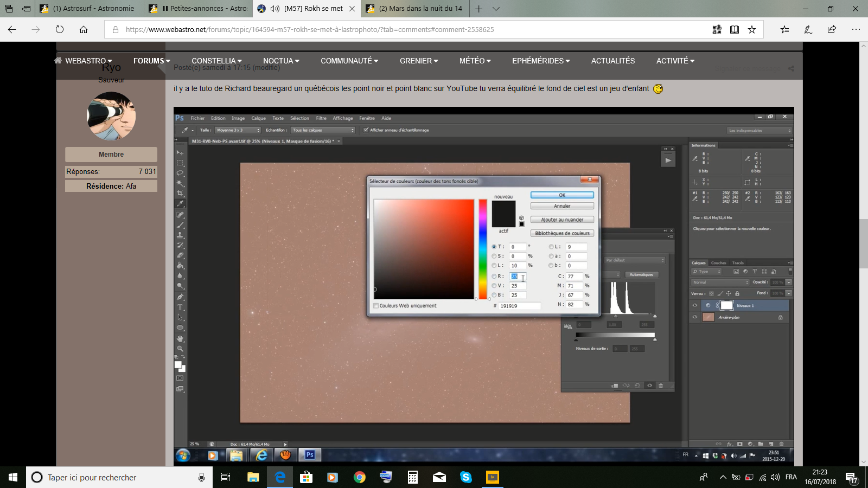The image size is (868, 488).
Task: Select the T (hue) radio button
Action: [494, 247]
